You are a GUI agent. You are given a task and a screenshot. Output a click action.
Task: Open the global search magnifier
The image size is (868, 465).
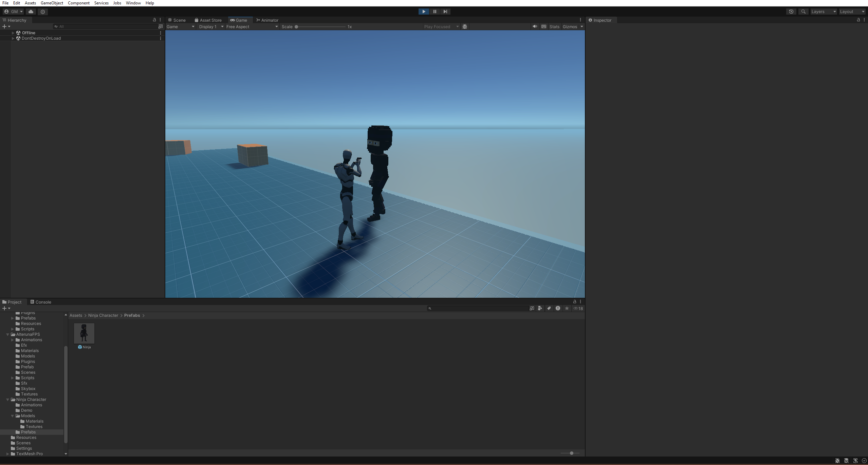coord(803,12)
